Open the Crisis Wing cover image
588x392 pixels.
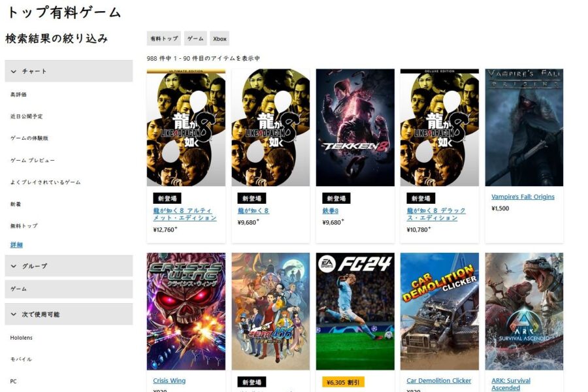[186, 312]
